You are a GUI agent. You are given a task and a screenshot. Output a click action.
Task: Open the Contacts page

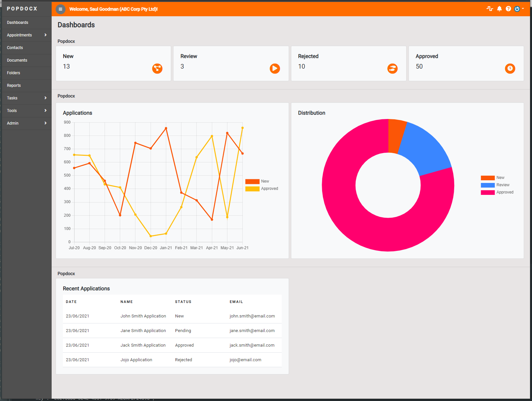click(15, 47)
